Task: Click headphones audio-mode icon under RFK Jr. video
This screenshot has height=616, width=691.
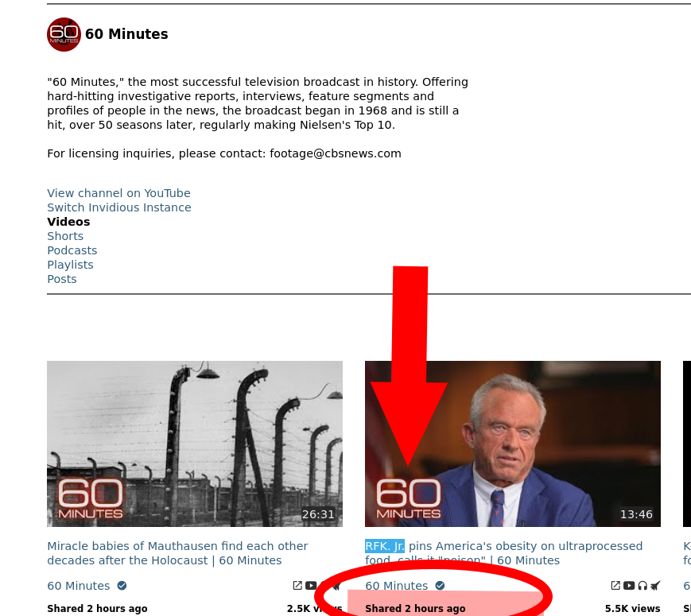Action: (x=642, y=585)
